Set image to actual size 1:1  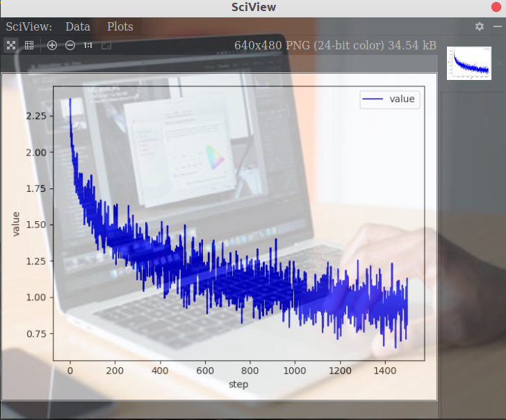[x=88, y=45]
